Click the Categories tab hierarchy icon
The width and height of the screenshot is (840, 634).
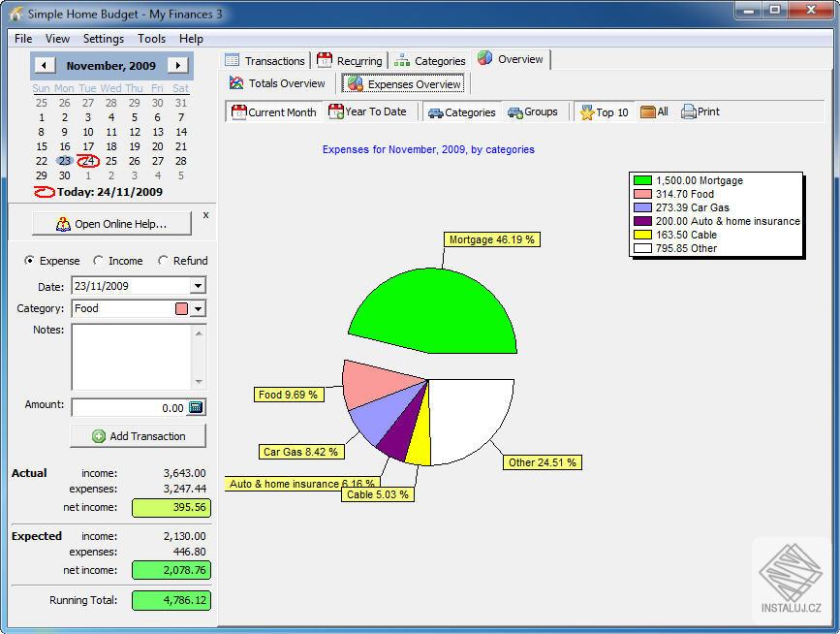402,60
